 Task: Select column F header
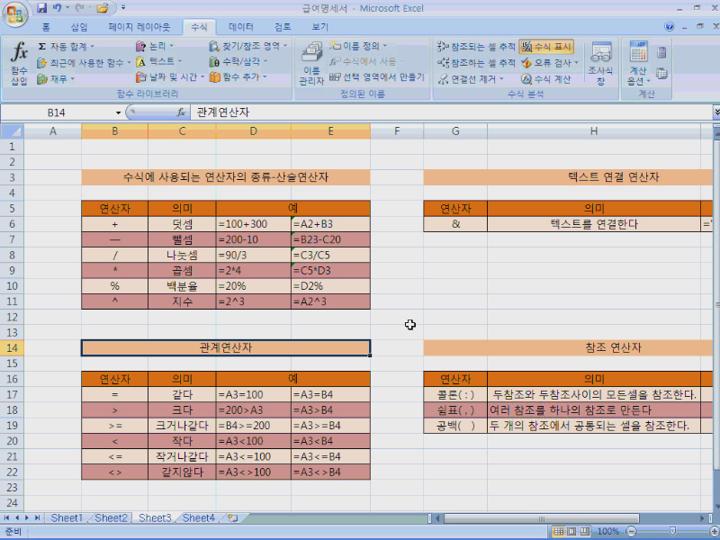(x=397, y=131)
